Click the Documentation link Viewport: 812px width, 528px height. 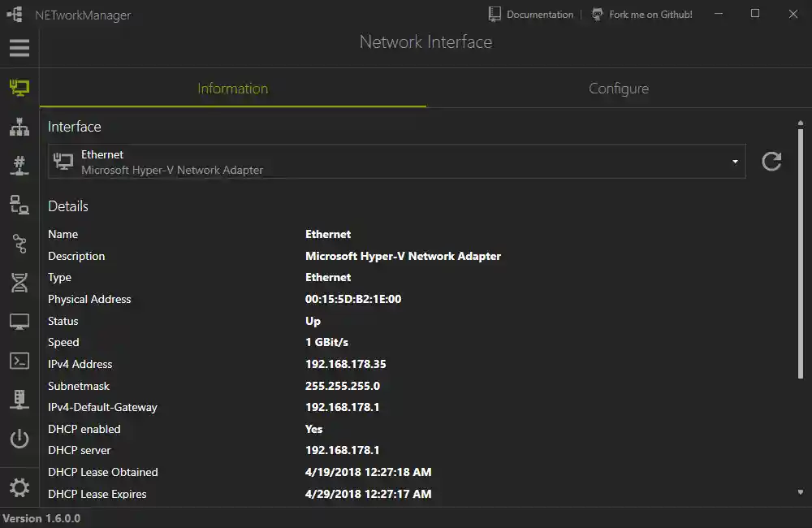538,14
